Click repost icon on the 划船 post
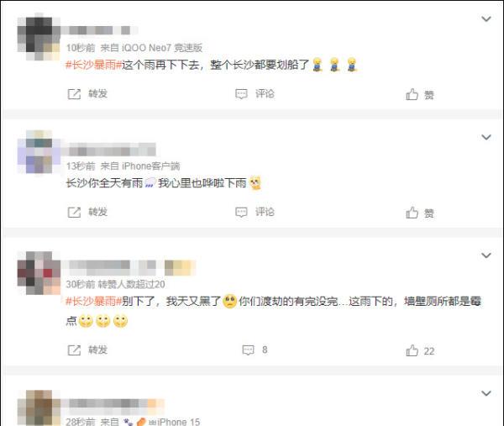Viewport: 504px width, 426px height. (74, 94)
